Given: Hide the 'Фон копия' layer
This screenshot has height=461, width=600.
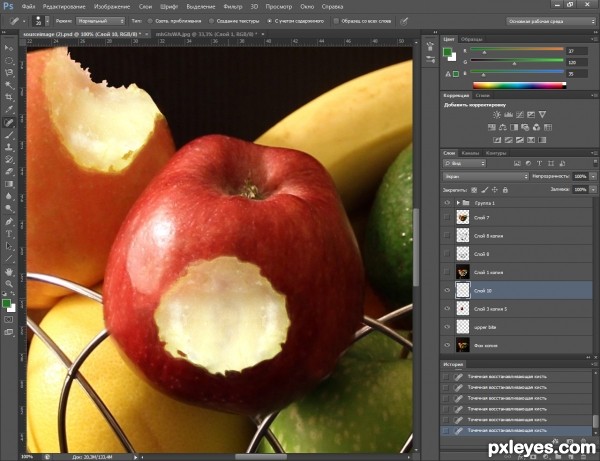Looking at the screenshot, I should click(x=447, y=345).
